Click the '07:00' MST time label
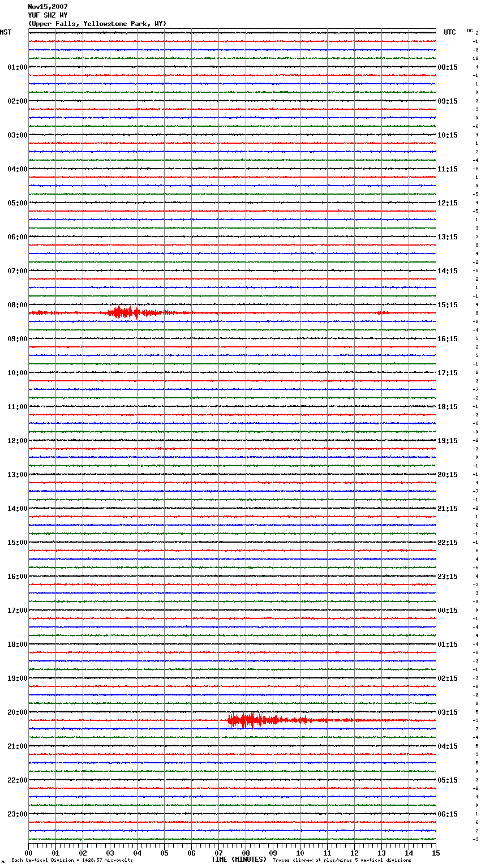This screenshot has height=868, width=481. (18, 271)
